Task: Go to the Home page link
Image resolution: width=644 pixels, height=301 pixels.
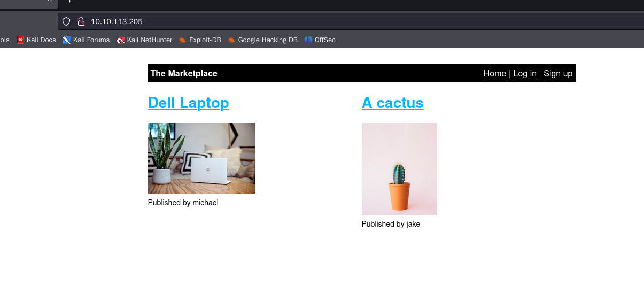Action: point(495,73)
